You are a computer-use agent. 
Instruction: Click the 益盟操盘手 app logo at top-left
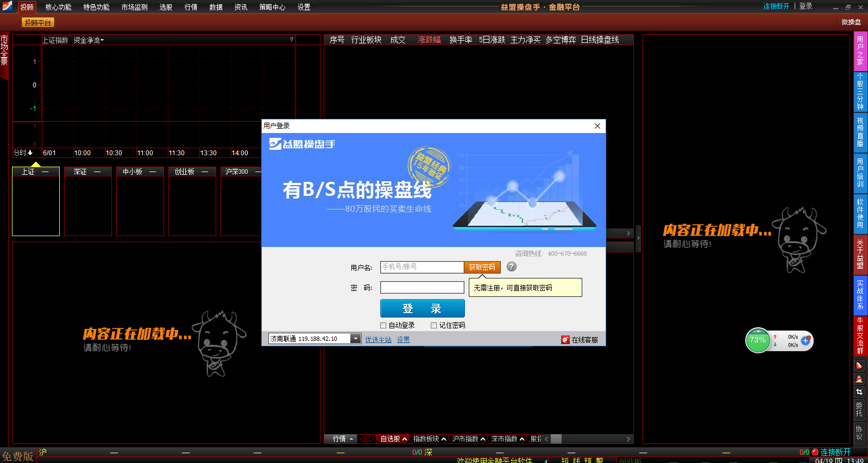pyautogui.click(x=8, y=6)
